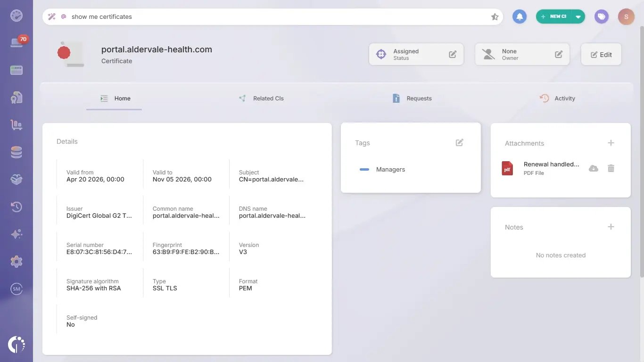Edit the Assigned status
The image size is (644, 362).
pos(453,54)
